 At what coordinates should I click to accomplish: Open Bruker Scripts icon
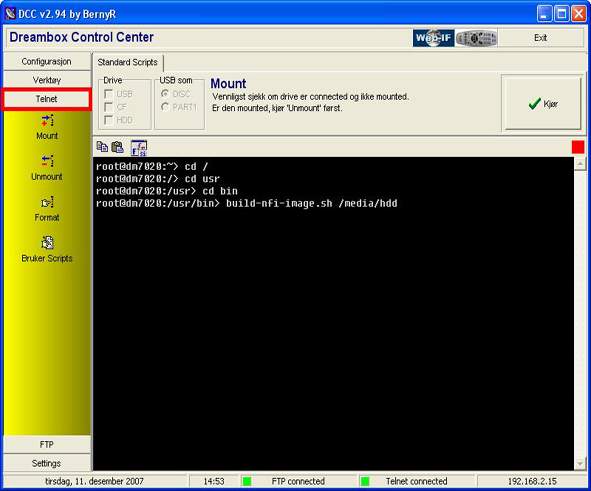[x=47, y=243]
